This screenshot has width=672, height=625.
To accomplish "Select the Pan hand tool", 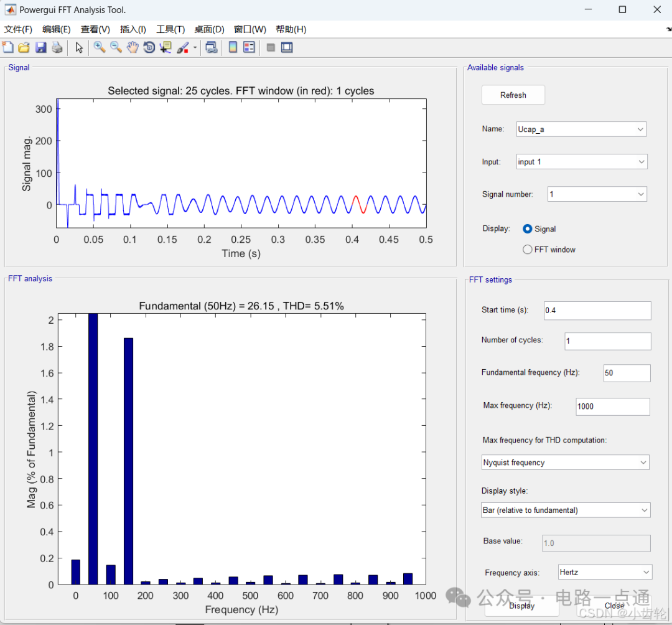I will 133,47.
